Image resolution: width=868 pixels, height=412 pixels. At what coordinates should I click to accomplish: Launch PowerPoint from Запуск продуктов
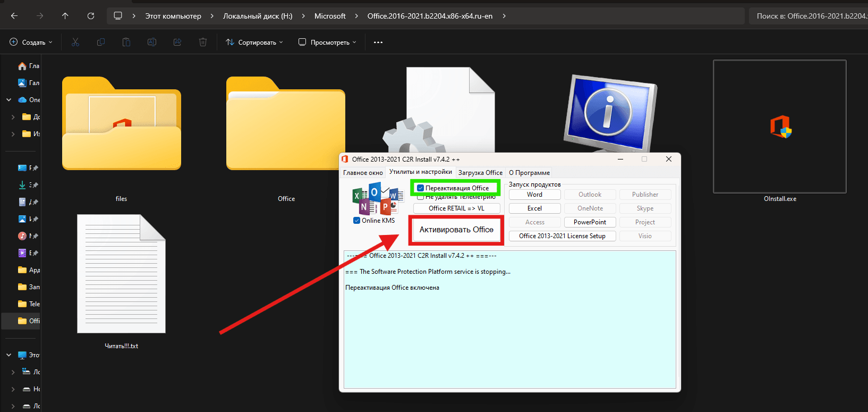point(590,222)
